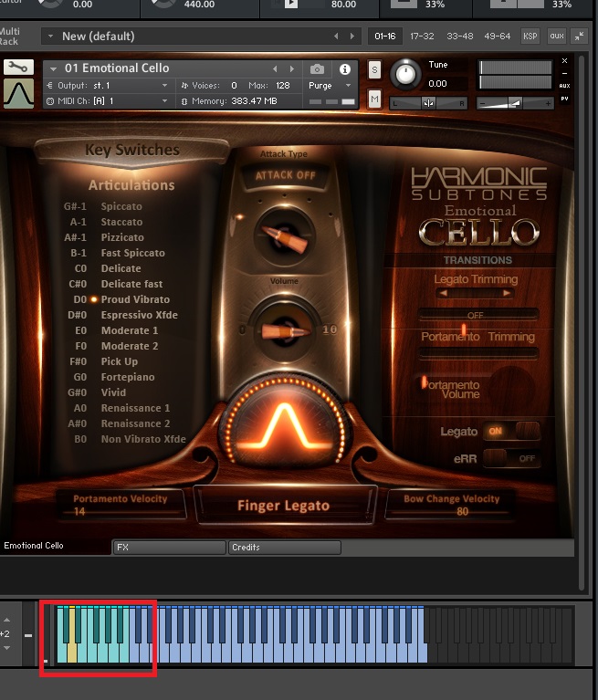Switch the Legato toggle off

click(512, 432)
